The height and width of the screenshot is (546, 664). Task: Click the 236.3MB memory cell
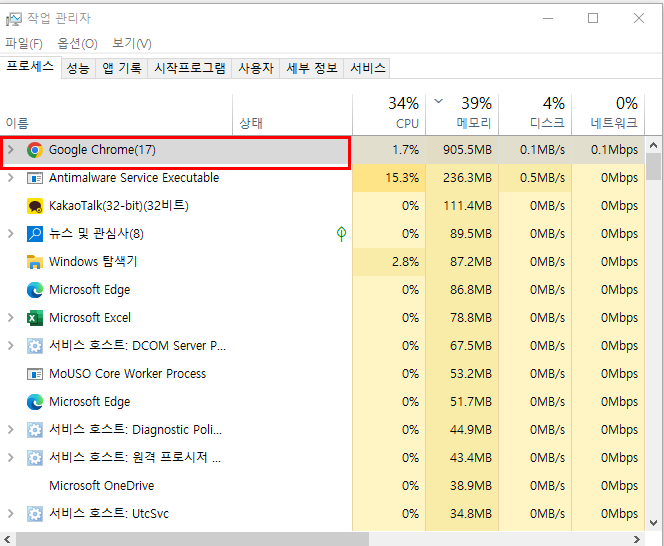(x=462, y=178)
